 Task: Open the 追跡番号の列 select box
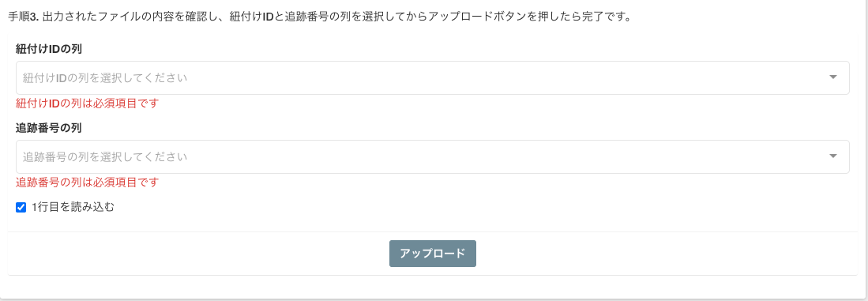pyautogui.click(x=432, y=156)
